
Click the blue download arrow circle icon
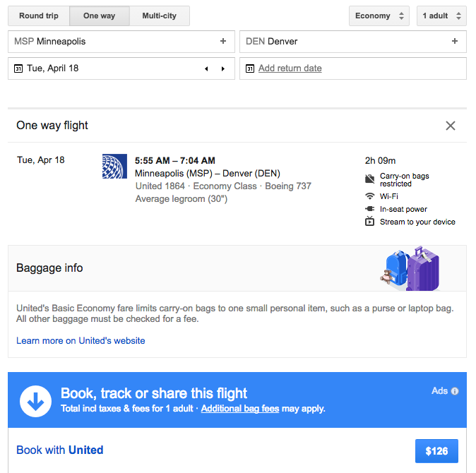click(35, 401)
